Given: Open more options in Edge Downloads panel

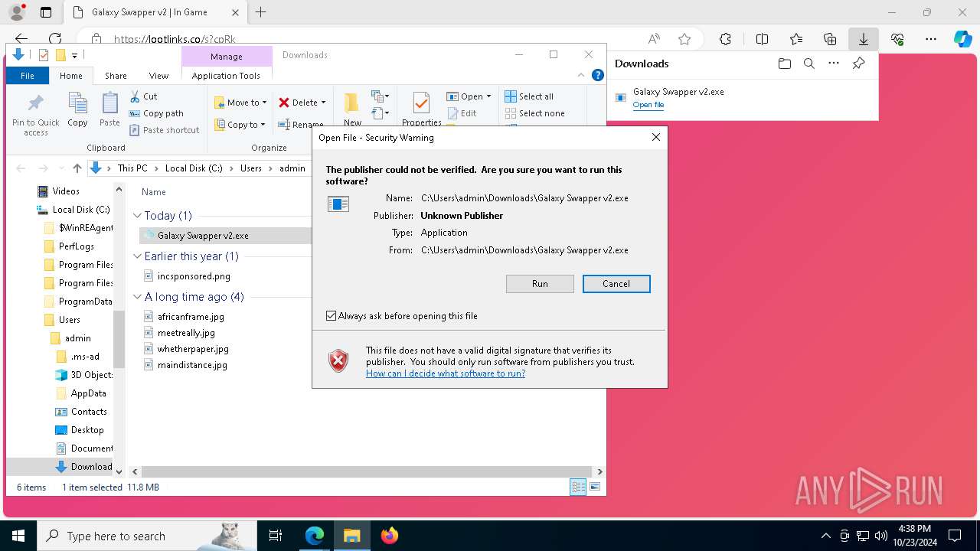Looking at the screenshot, I should pos(834,64).
